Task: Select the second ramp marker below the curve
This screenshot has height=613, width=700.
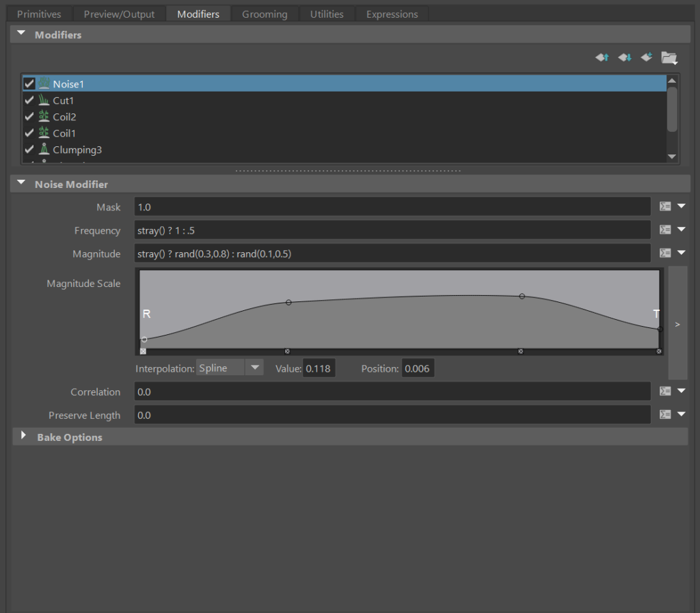Action: click(x=287, y=351)
